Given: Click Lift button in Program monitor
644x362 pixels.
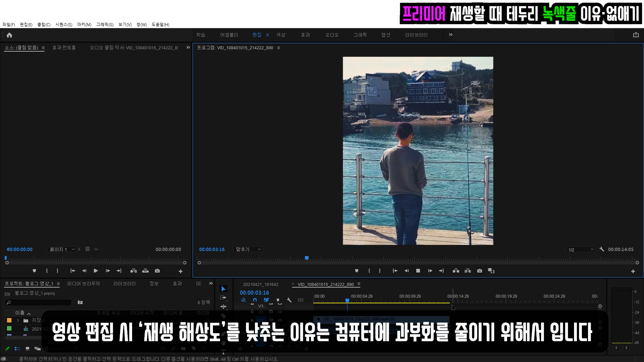Looking at the screenshot, I should click(x=456, y=271).
